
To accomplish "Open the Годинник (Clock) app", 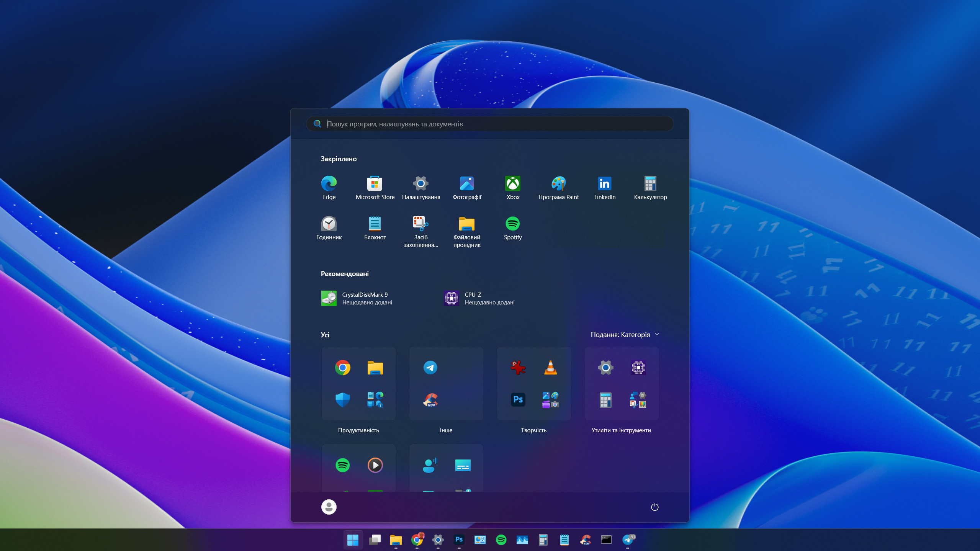I will point(329,227).
